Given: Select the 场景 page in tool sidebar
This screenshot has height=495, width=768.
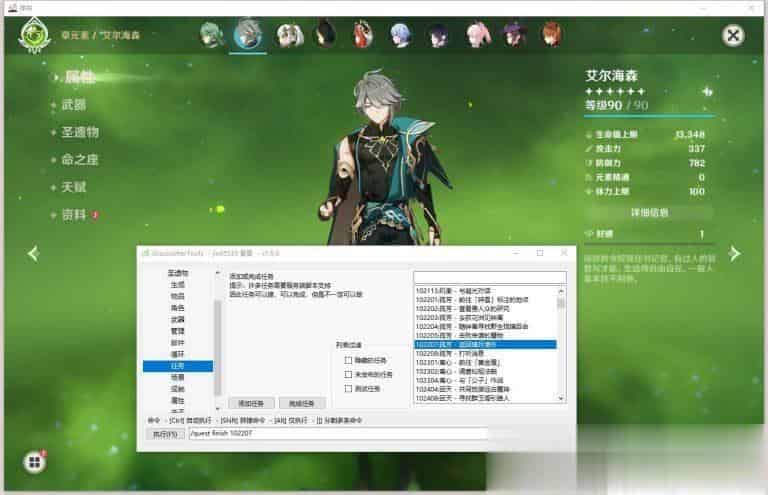Looking at the screenshot, I should point(177,377).
